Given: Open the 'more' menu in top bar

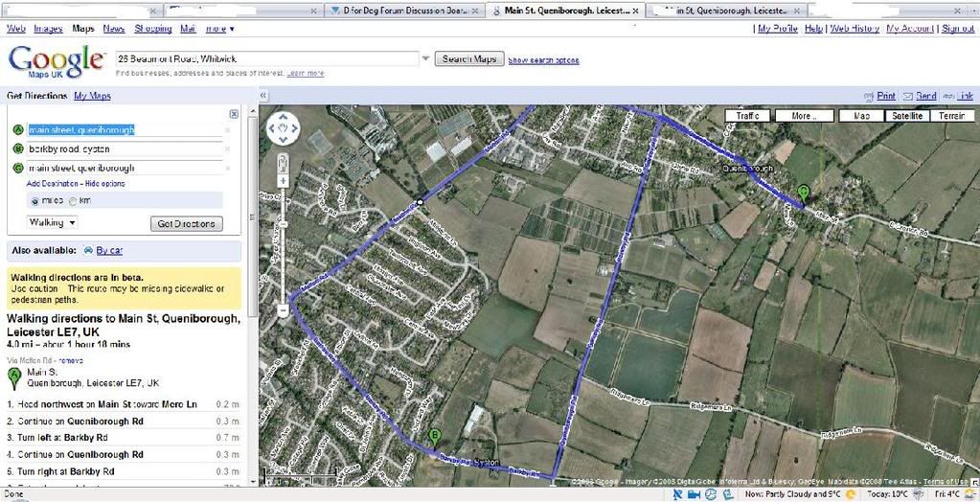Looking at the screenshot, I should coord(220,29).
